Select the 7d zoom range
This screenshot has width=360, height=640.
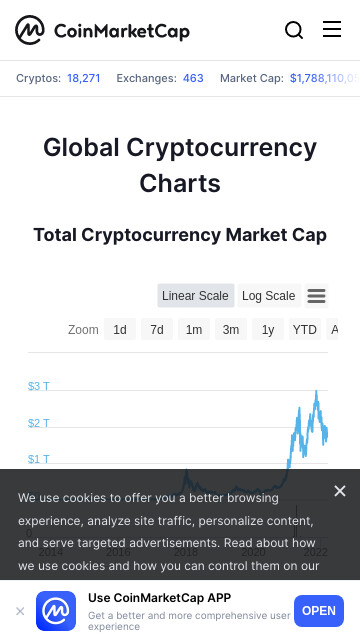(x=157, y=329)
